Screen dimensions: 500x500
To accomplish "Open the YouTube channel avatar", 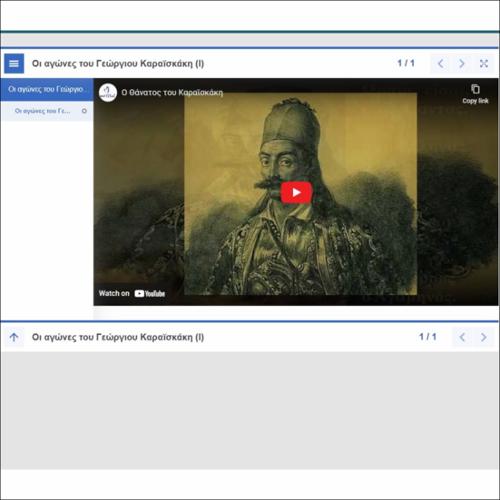I will [x=108, y=92].
